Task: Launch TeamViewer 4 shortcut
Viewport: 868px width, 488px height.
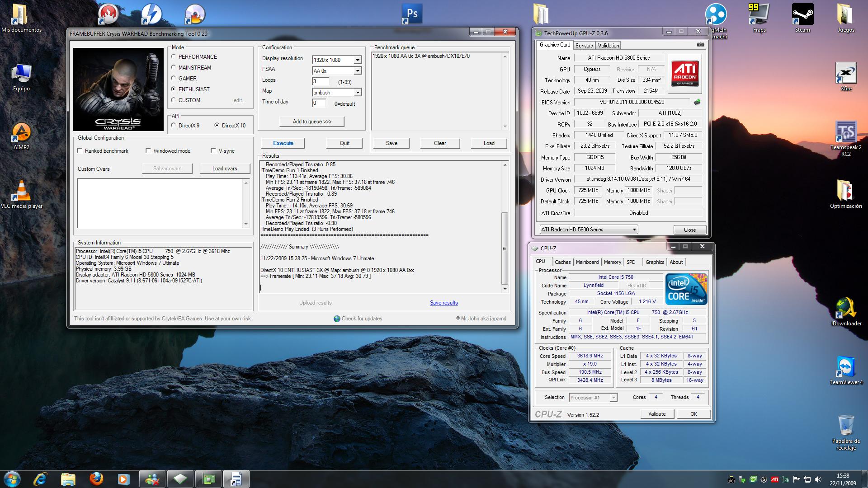Action: 846,371
